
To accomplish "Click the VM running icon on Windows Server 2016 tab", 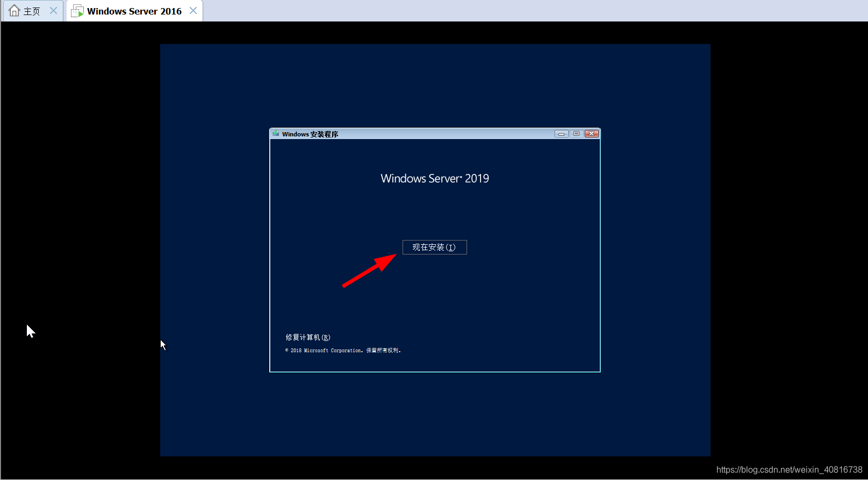I will [x=77, y=11].
